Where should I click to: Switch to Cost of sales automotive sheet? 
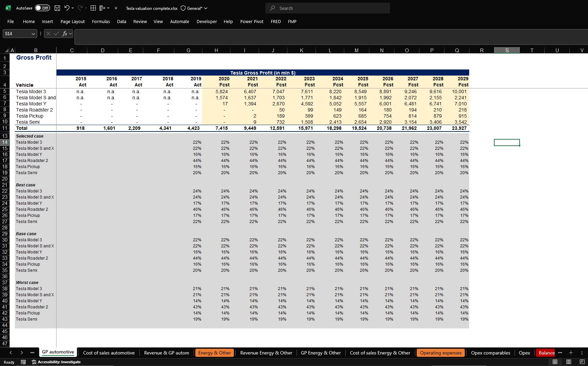pos(109,353)
